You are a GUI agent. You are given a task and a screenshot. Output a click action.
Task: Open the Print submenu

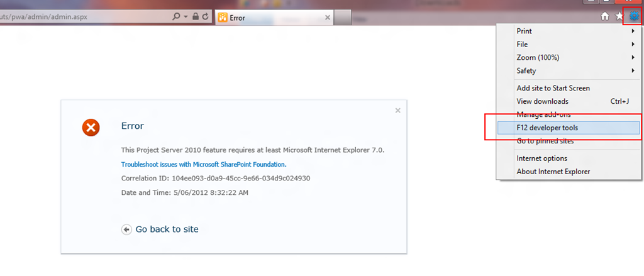pyautogui.click(x=569, y=31)
